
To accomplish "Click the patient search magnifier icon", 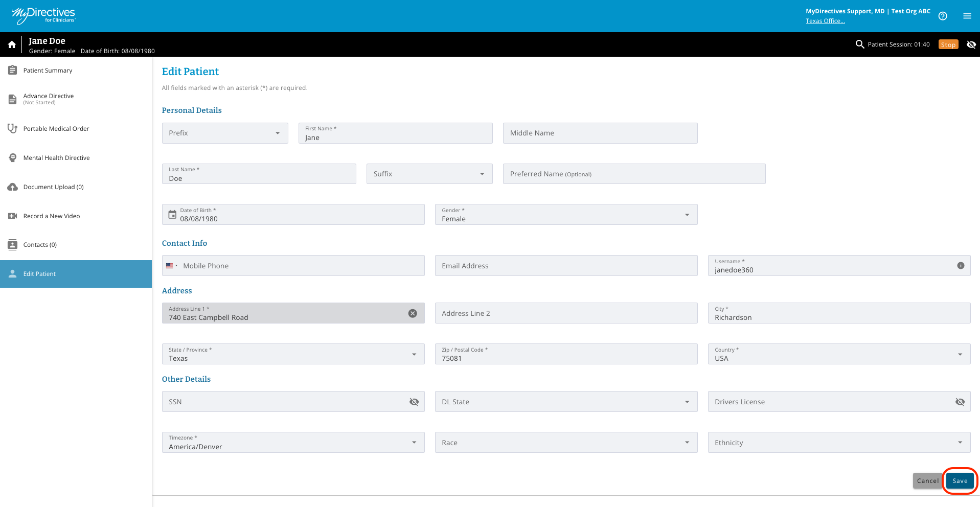I will coord(860,44).
